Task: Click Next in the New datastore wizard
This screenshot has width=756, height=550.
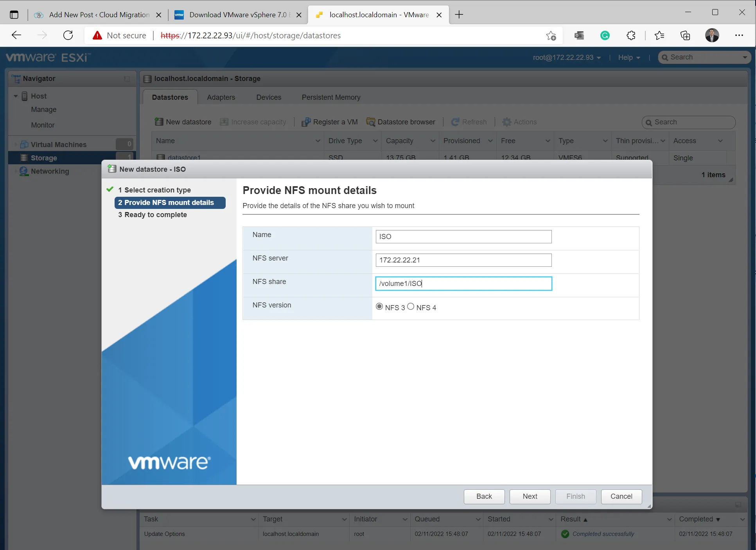Action: [530, 496]
